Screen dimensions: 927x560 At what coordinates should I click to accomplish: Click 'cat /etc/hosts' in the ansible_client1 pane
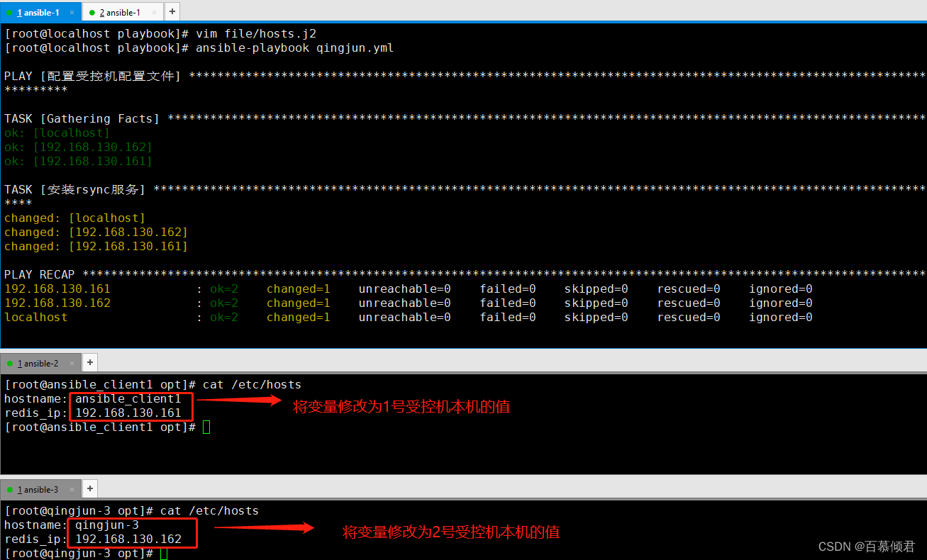[252, 385]
